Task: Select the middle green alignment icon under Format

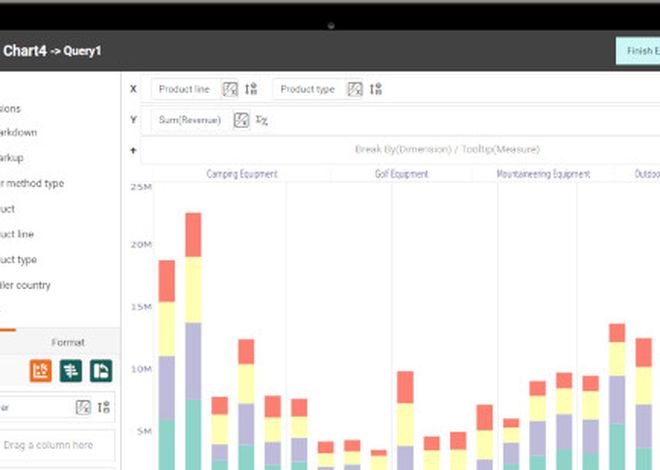Action: [71, 371]
